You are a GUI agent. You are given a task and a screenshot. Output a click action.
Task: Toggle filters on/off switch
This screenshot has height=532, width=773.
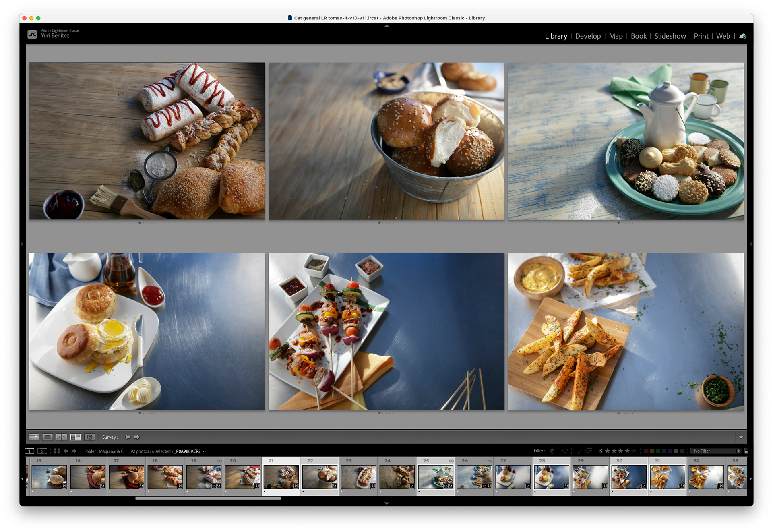coord(746,451)
